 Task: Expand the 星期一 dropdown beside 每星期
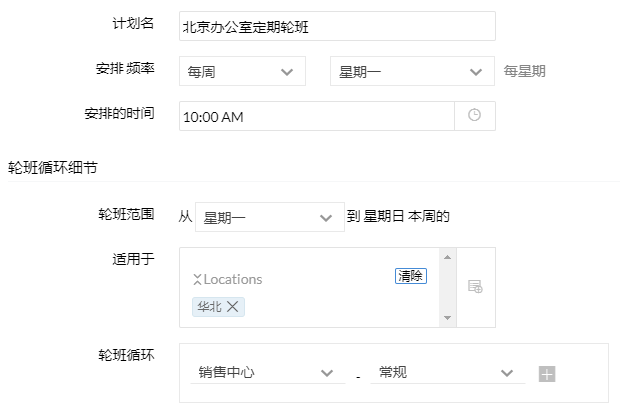(x=410, y=72)
